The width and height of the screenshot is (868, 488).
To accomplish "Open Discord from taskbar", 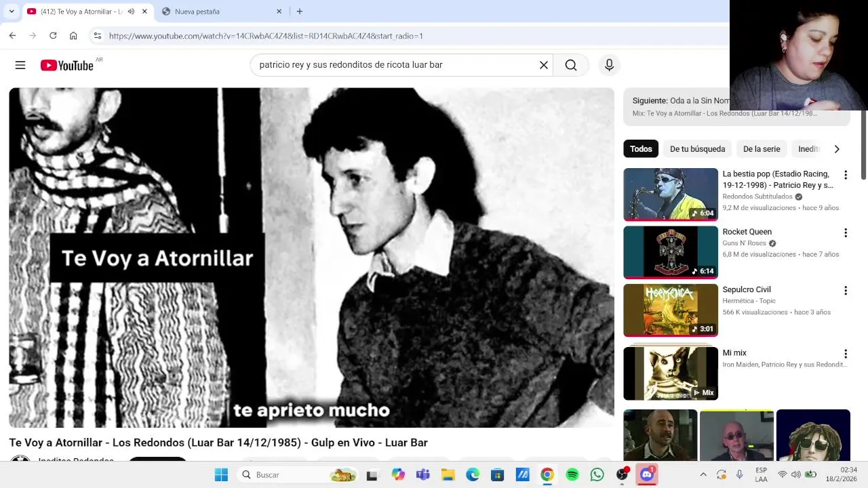I will click(647, 475).
